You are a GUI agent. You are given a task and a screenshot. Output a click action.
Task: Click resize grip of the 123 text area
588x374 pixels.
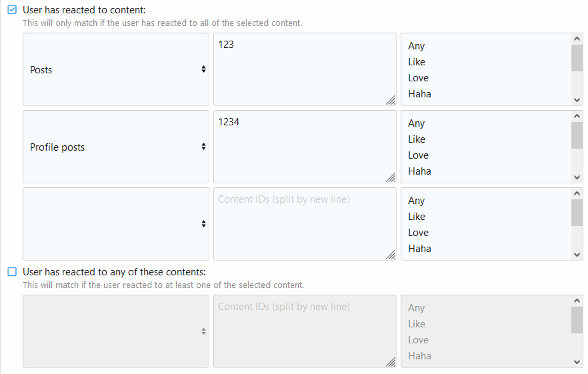pos(391,100)
